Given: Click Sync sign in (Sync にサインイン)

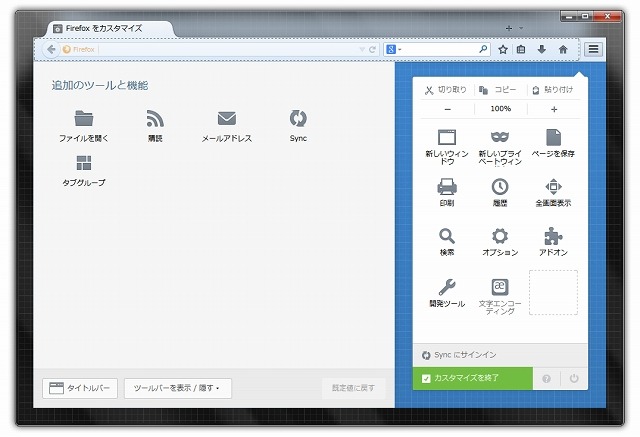Looking at the screenshot, I should [x=500, y=355].
